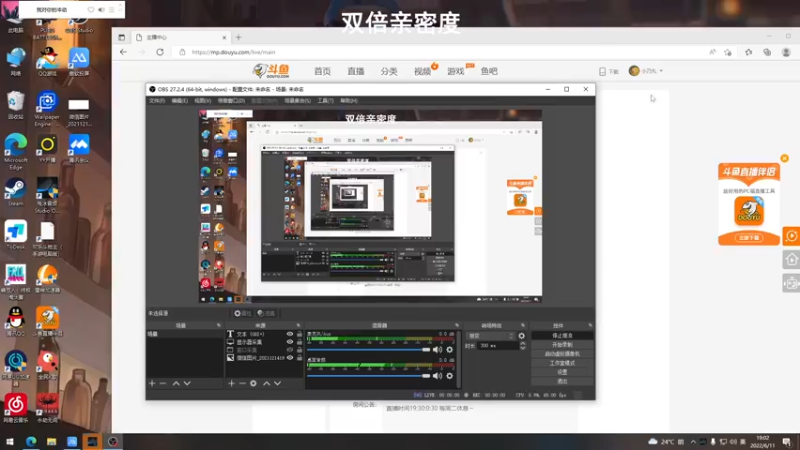The image size is (800, 450).
Task: Move the source down in the sources list
Action: pos(278,383)
